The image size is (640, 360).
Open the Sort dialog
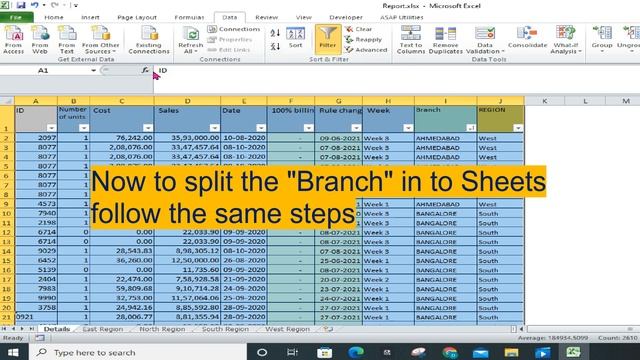click(295, 38)
